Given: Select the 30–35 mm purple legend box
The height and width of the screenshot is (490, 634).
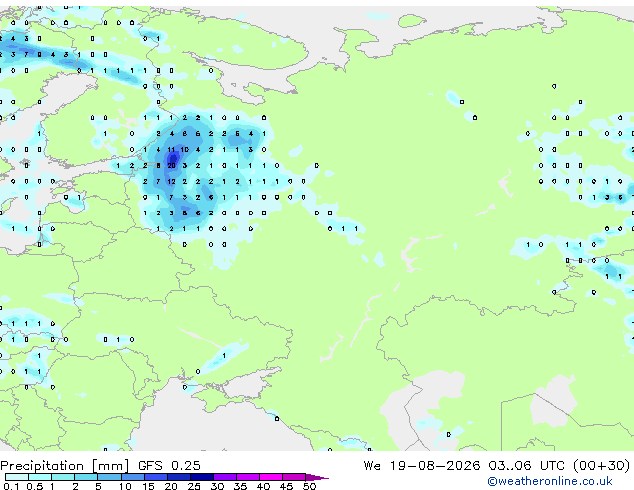Looking at the screenshot, I should click(x=224, y=477).
